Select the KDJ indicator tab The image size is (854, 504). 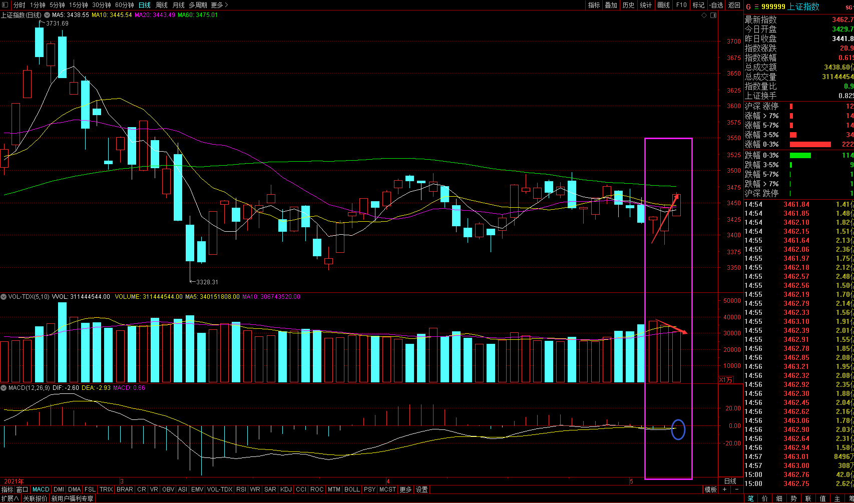(x=286, y=489)
